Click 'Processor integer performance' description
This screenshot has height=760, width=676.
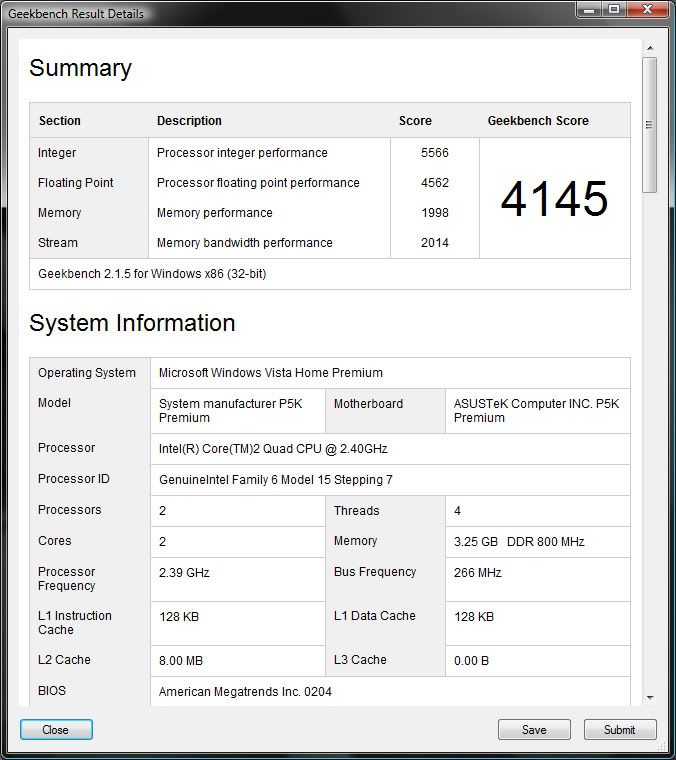pos(242,153)
